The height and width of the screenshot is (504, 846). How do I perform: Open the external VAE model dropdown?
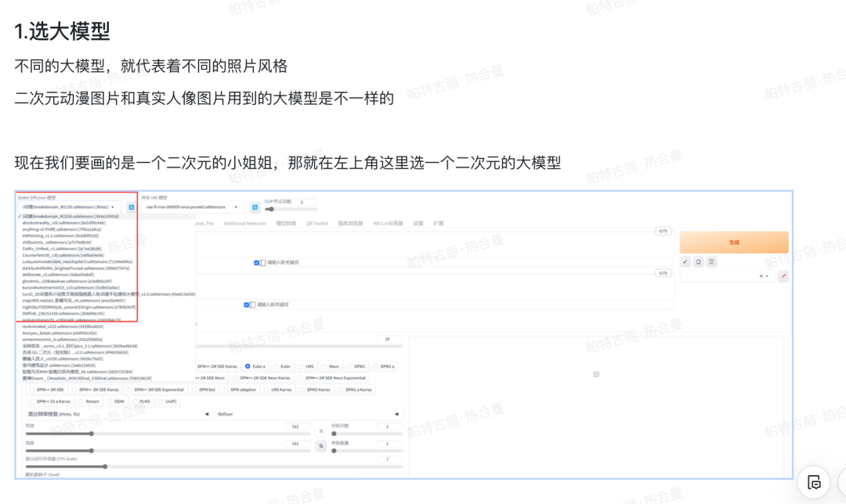point(192,207)
